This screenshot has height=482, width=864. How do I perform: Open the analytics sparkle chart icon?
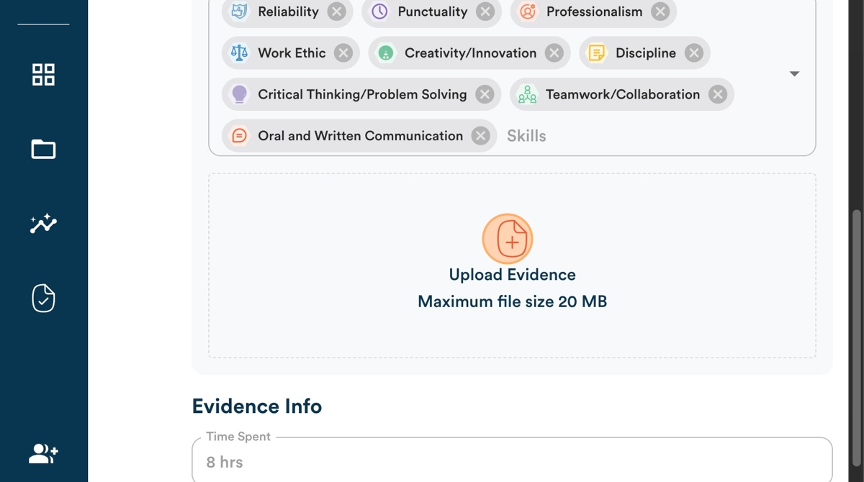point(43,223)
